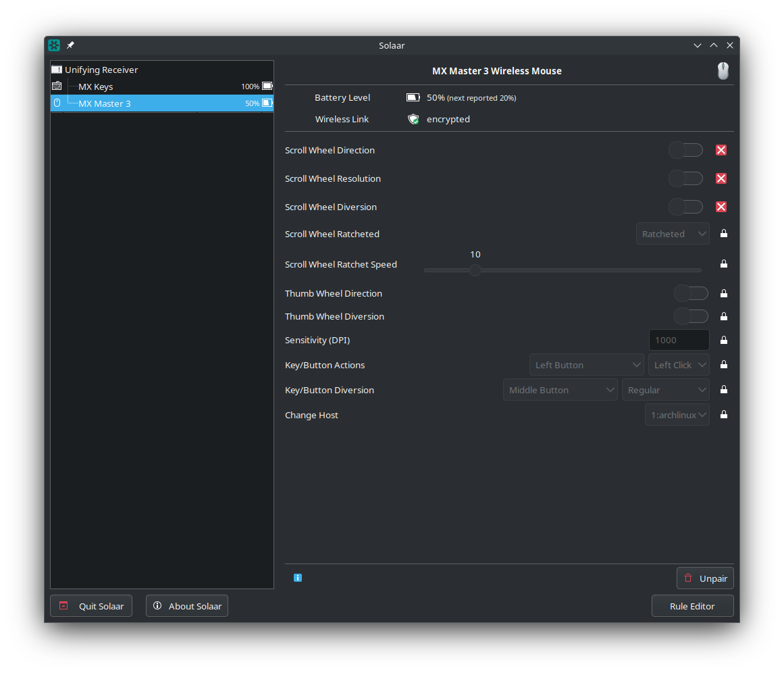Toggle Scroll Wheel Diversion switch
Viewport: 784px width, 675px height.
point(685,207)
